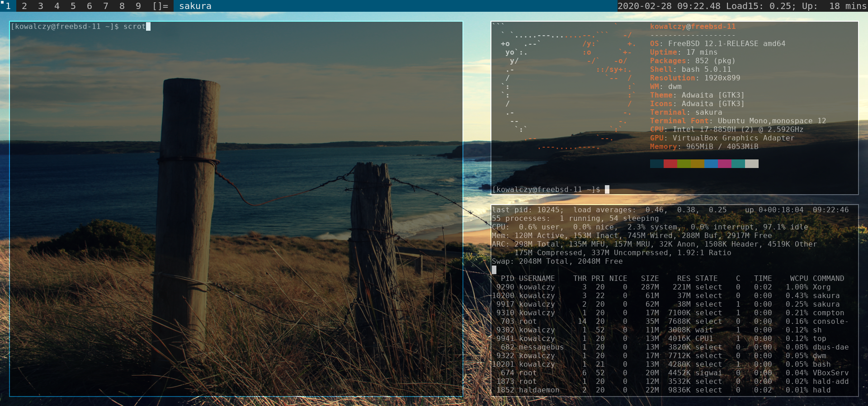Click the Terminal: sakura line
Screen dimensions: 868x406
tap(686, 112)
